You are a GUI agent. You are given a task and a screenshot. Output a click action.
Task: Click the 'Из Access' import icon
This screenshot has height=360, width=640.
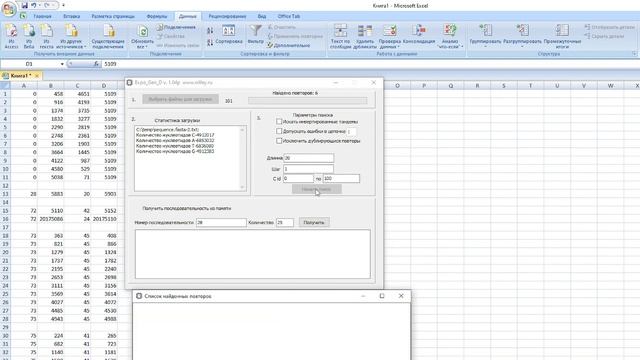point(11,36)
